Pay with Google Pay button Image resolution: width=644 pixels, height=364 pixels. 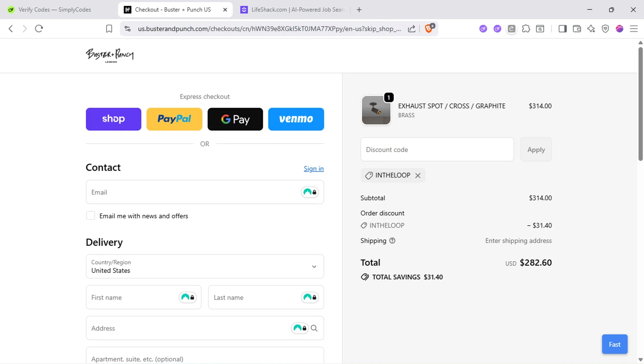point(235,119)
